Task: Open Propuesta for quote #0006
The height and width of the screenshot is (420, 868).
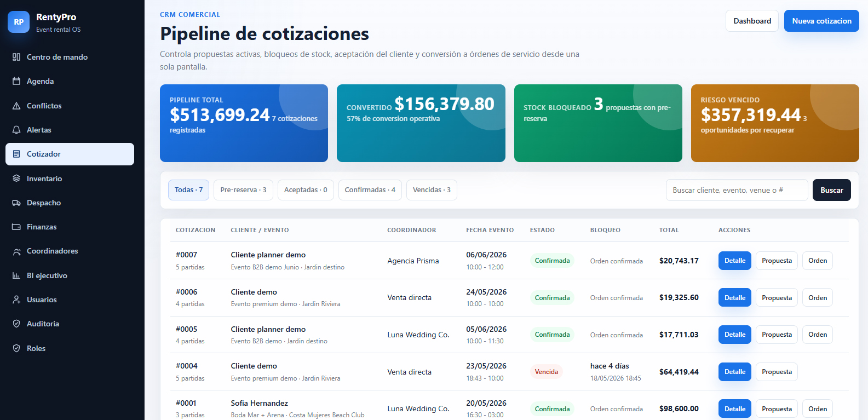Action: [777, 297]
